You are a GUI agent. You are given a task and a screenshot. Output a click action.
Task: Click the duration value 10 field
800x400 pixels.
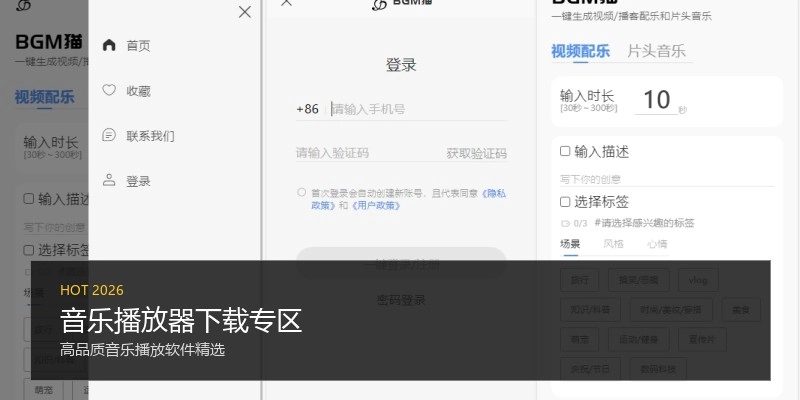[656, 99]
